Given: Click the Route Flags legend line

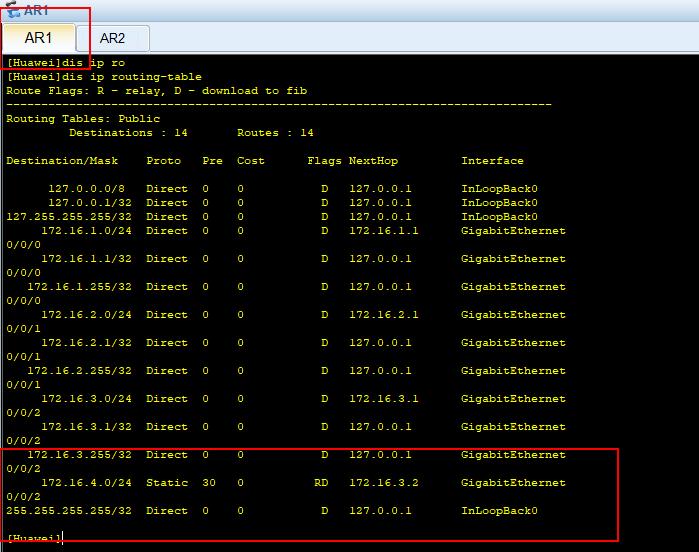Looking at the screenshot, I should pos(156,91).
